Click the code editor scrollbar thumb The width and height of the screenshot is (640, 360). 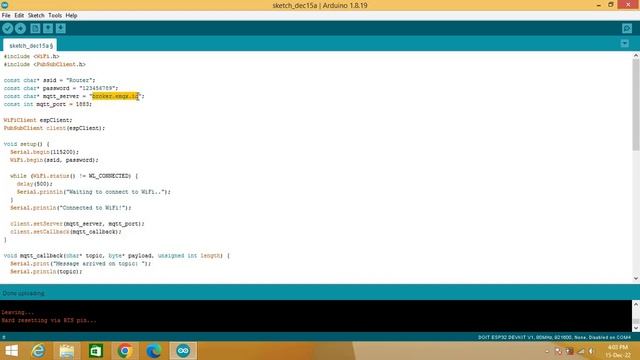636,105
